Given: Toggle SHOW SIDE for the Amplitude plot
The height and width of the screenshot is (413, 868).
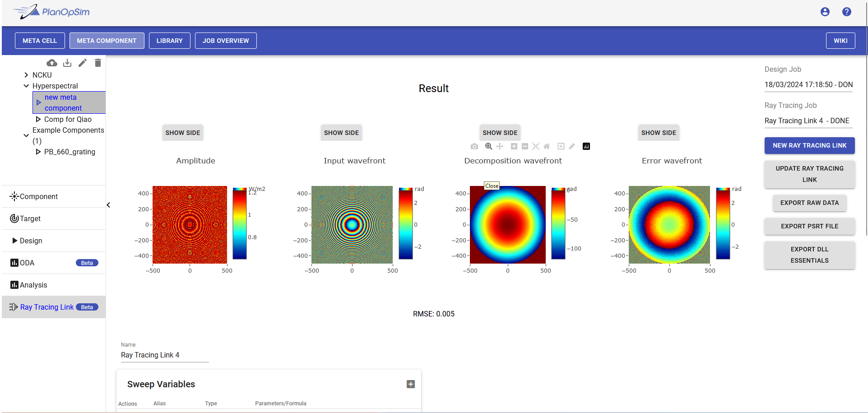Looking at the screenshot, I should point(182,133).
